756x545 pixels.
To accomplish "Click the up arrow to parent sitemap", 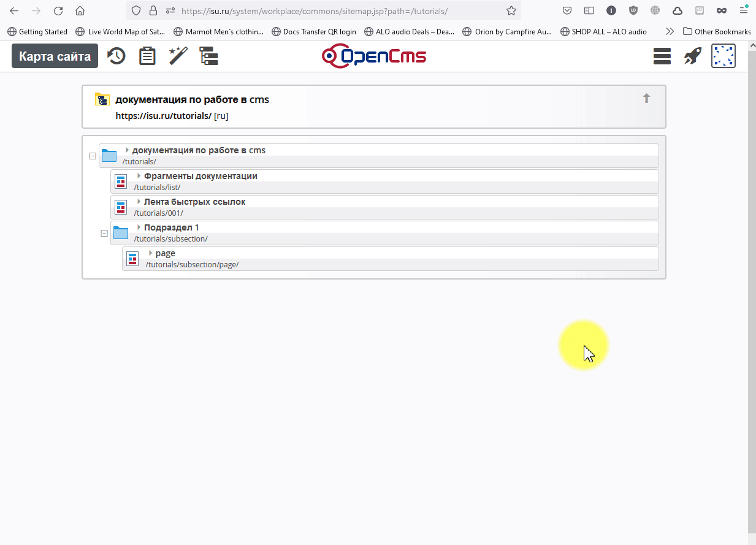I will (x=646, y=99).
